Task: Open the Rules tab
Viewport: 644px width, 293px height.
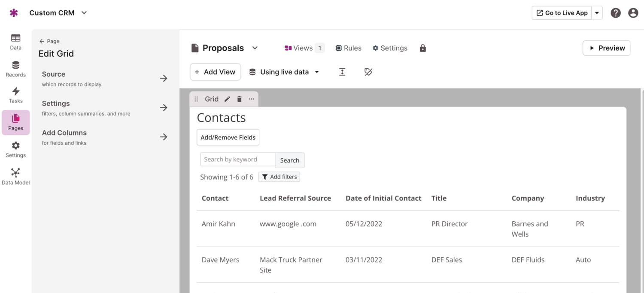Action: click(348, 48)
